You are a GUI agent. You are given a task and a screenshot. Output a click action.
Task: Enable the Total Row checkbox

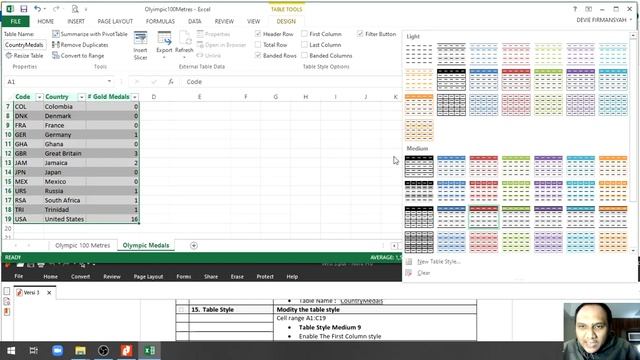(x=258, y=45)
